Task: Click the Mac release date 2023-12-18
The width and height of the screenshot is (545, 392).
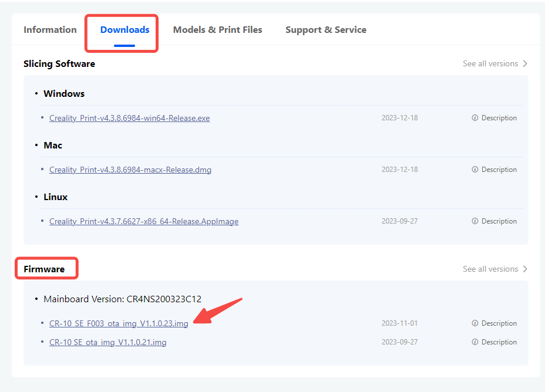Action: (x=400, y=170)
